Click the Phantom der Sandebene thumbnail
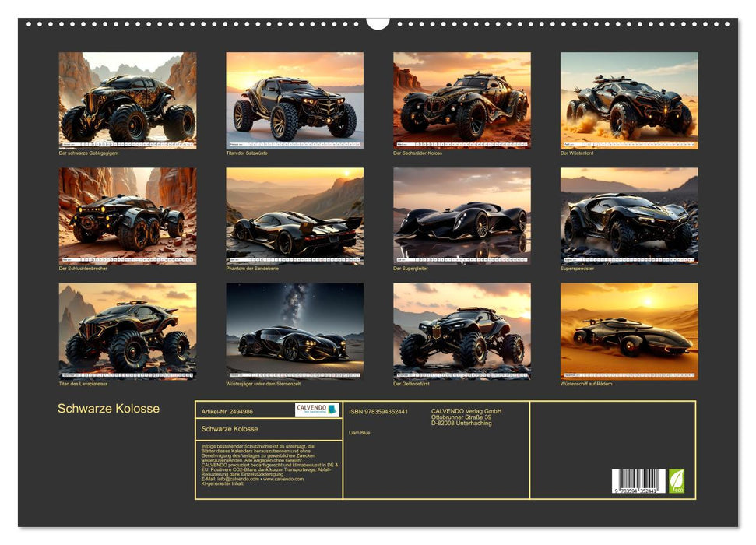The width and height of the screenshot is (756, 545). point(294,216)
